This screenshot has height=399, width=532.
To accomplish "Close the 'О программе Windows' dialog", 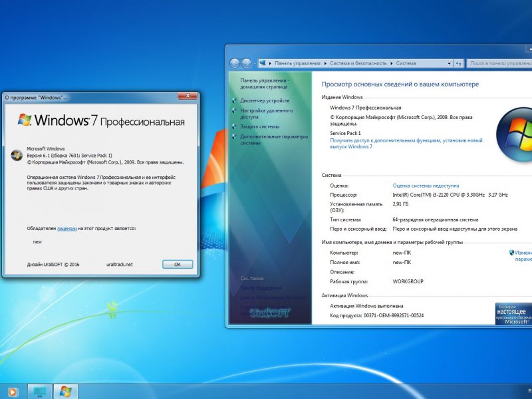I will point(188,96).
